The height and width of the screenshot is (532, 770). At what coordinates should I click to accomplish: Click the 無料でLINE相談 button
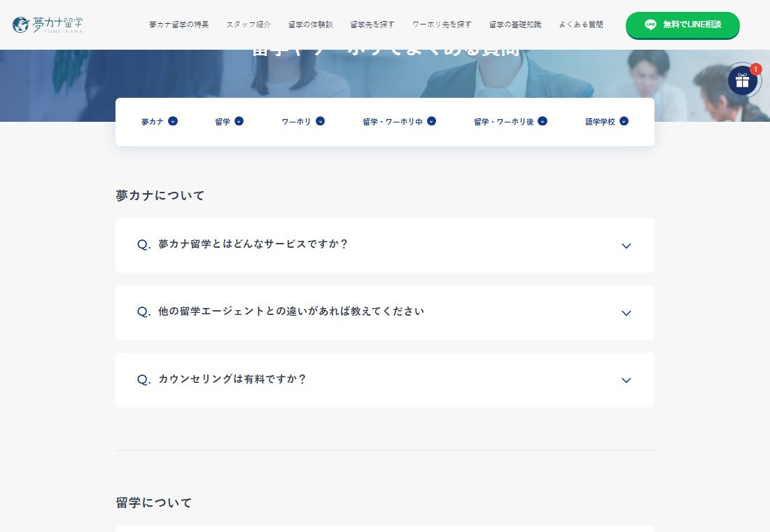coord(682,24)
